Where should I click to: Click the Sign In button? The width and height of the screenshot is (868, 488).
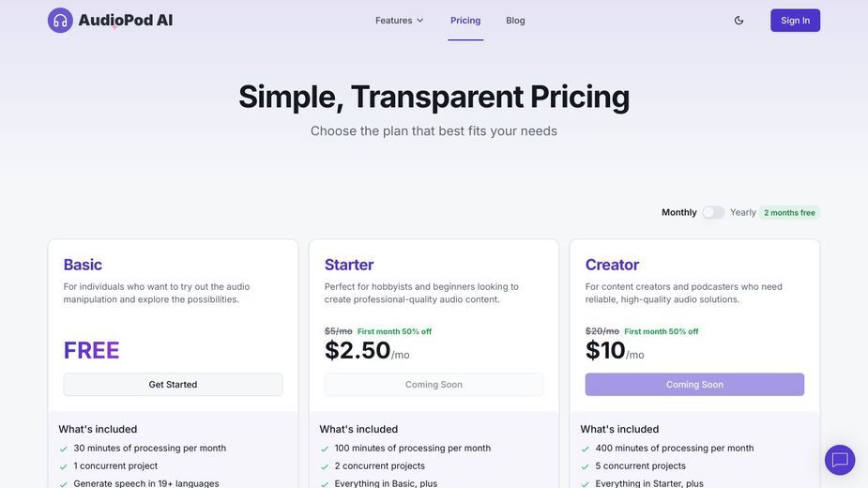point(795,21)
